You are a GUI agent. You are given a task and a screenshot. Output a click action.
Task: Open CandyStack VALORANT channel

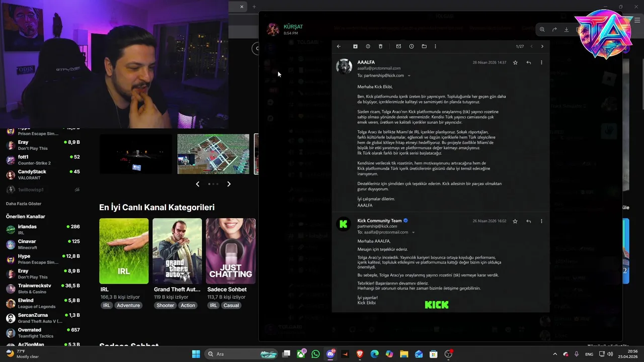point(43,174)
